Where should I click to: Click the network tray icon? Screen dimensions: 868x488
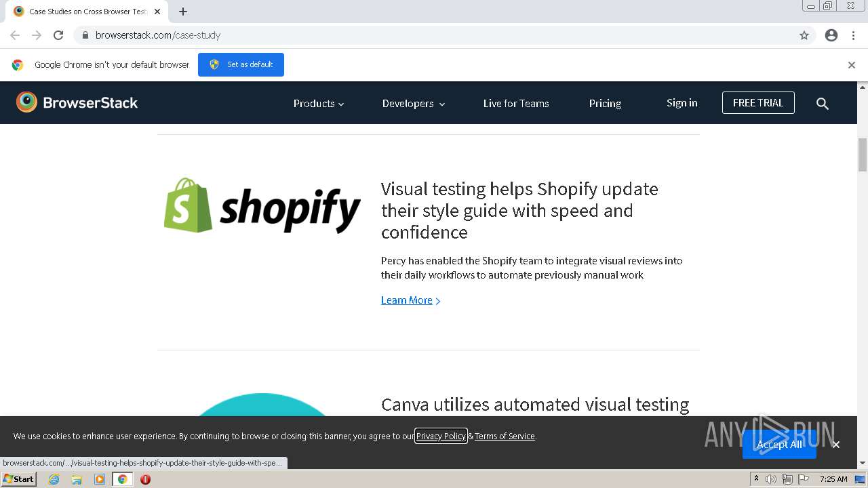click(787, 479)
